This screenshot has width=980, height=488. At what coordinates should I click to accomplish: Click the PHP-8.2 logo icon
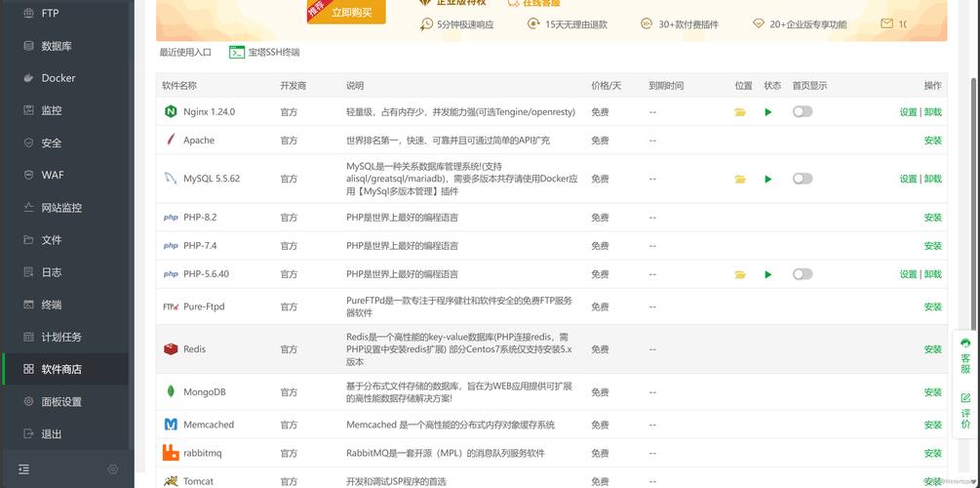(171, 218)
